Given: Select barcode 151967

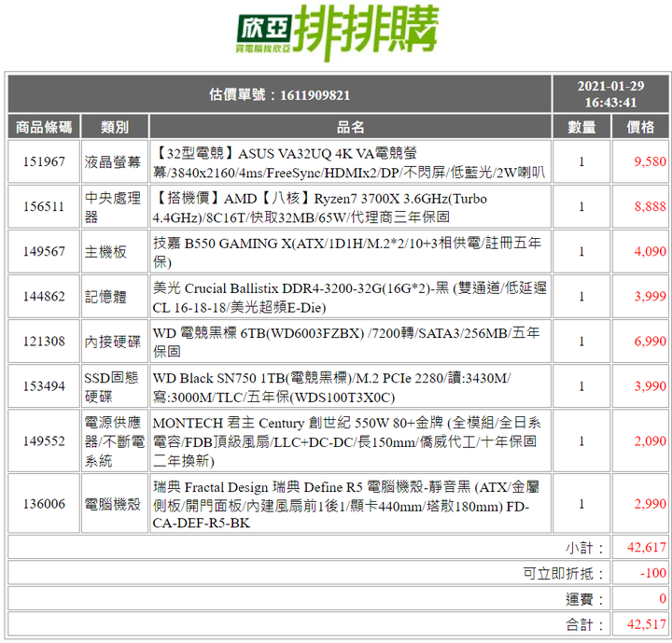Looking at the screenshot, I should click(44, 161).
